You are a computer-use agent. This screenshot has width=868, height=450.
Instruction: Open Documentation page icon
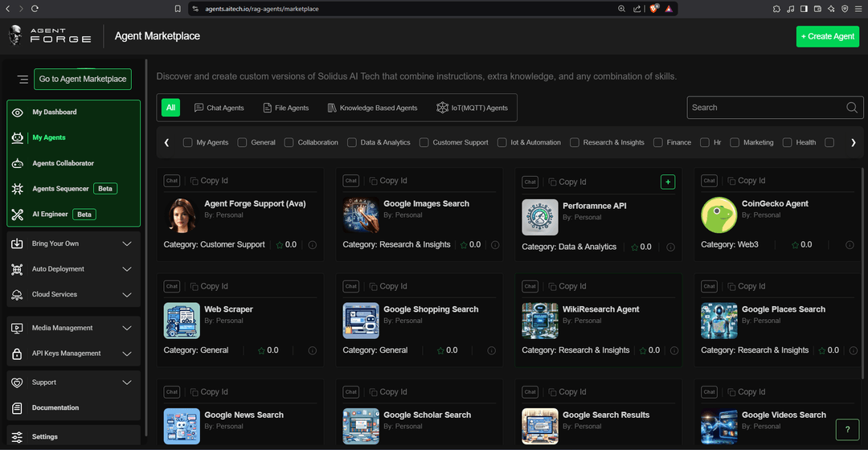(x=17, y=408)
